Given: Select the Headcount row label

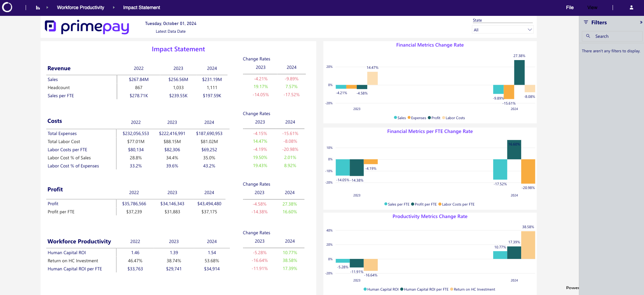Looking at the screenshot, I should (59, 87).
